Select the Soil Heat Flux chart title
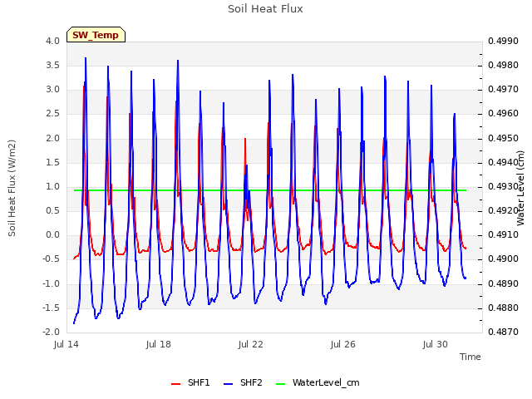The height and width of the screenshot is (399, 532). [265, 9]
